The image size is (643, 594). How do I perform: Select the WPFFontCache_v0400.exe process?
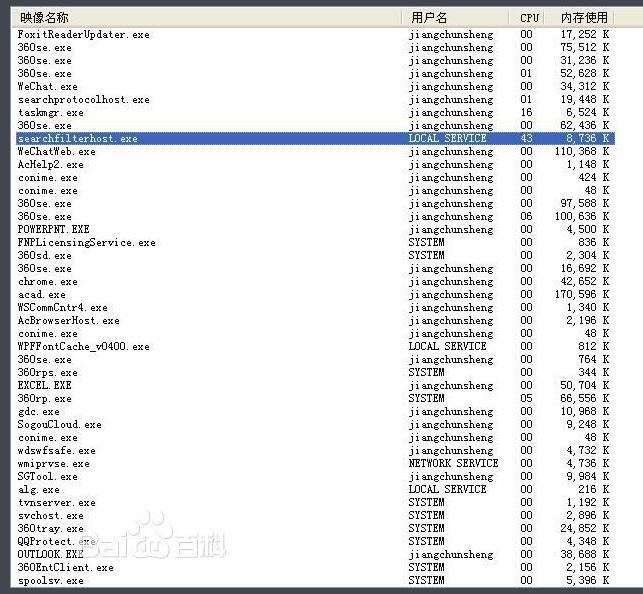coord(315,346)
